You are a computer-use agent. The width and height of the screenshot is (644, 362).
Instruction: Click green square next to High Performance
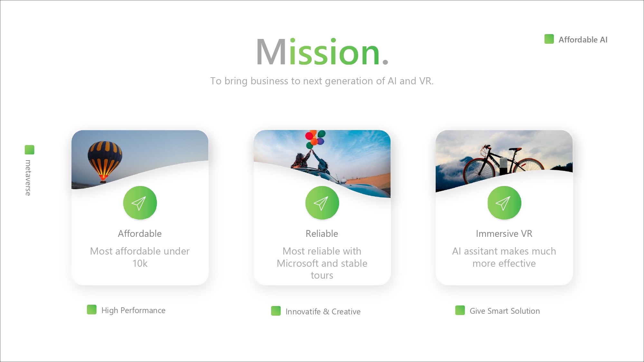point(92,310)
